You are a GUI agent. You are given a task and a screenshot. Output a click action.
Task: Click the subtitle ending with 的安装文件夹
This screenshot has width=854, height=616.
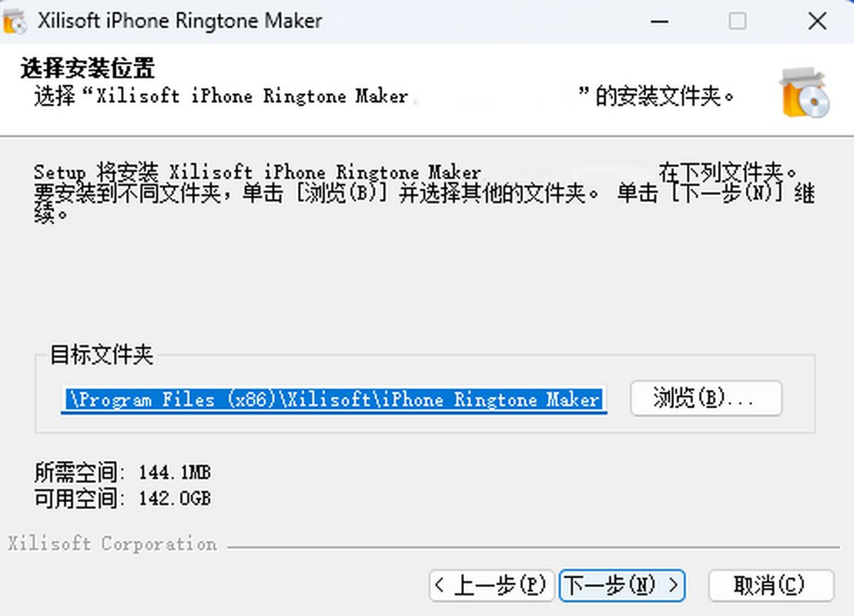click(x=384, y=96)
